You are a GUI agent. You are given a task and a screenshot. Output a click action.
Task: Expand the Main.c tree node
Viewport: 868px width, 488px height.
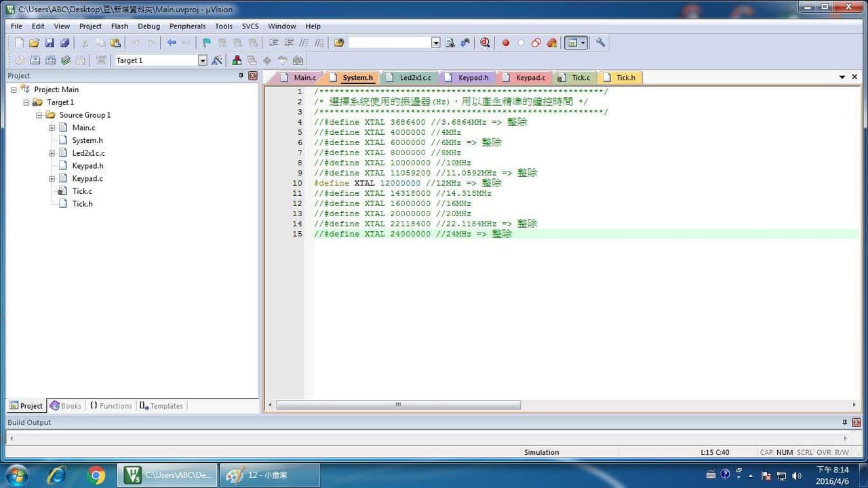[x=52, y=127]
